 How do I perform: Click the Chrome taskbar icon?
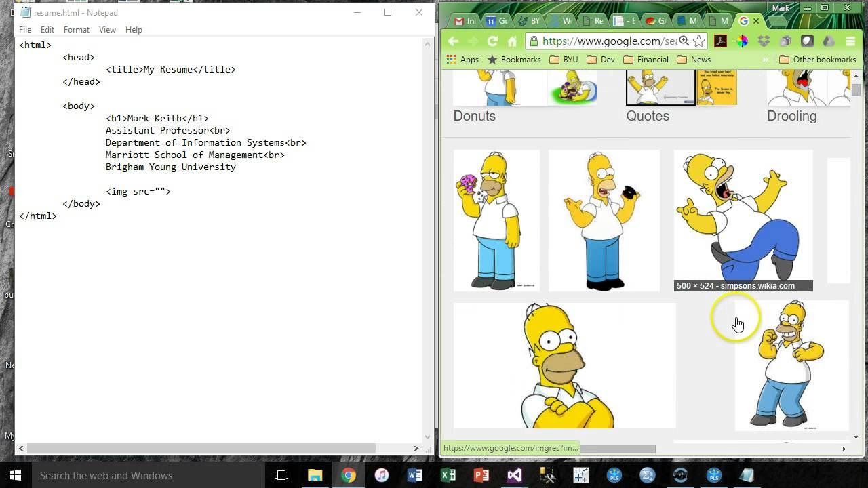click(348, 475)
